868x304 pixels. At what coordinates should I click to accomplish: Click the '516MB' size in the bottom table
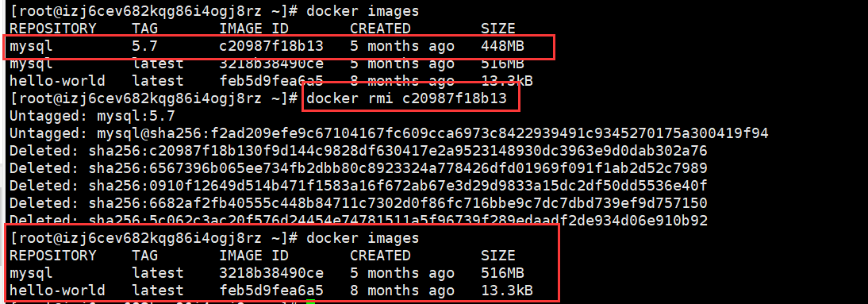(x=503, y=273)
